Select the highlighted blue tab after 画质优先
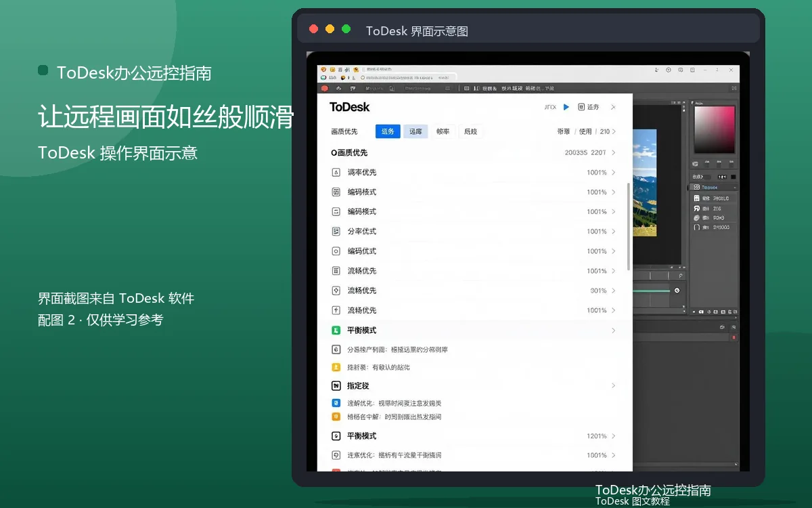812x508 pixels. (x=388, y=131)
